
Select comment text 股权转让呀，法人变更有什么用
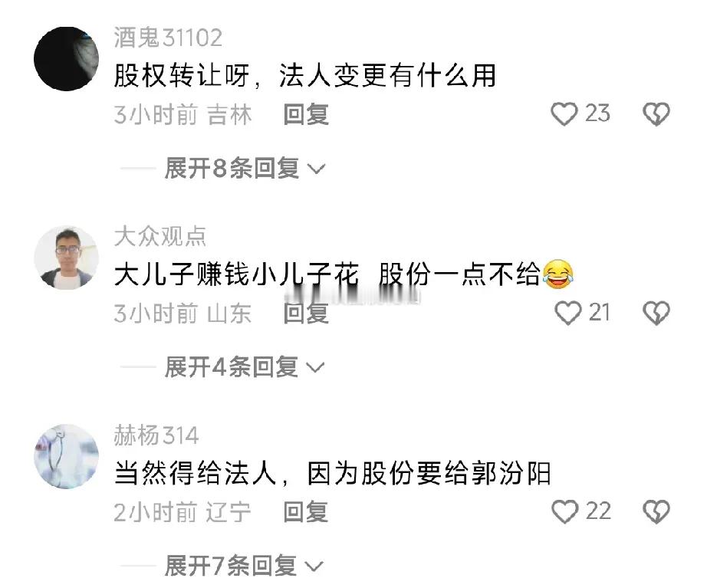305,75
